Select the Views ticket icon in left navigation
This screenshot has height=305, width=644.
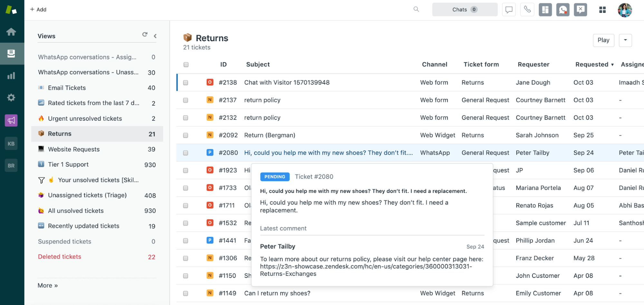point(12,54)
